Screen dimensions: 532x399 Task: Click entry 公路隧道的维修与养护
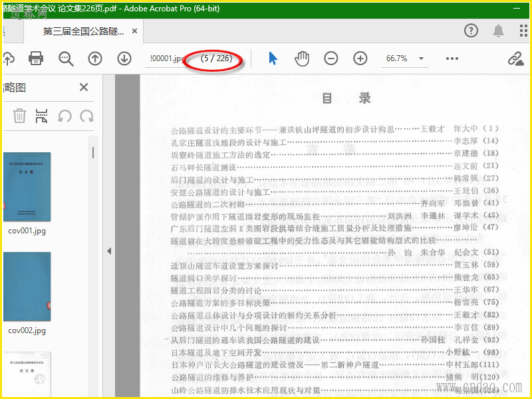[211, 378]
